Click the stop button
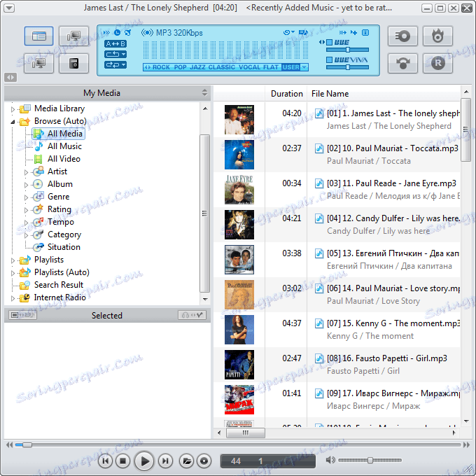The height and width of the screenshot is (476, 476). (123, 461)
